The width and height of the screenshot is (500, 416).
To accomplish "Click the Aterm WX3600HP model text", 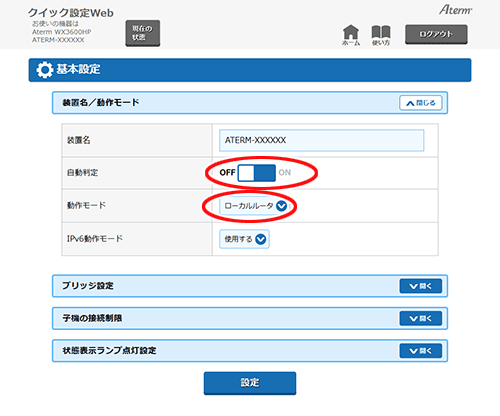I will pyautogui.click(x=62, y=32).
